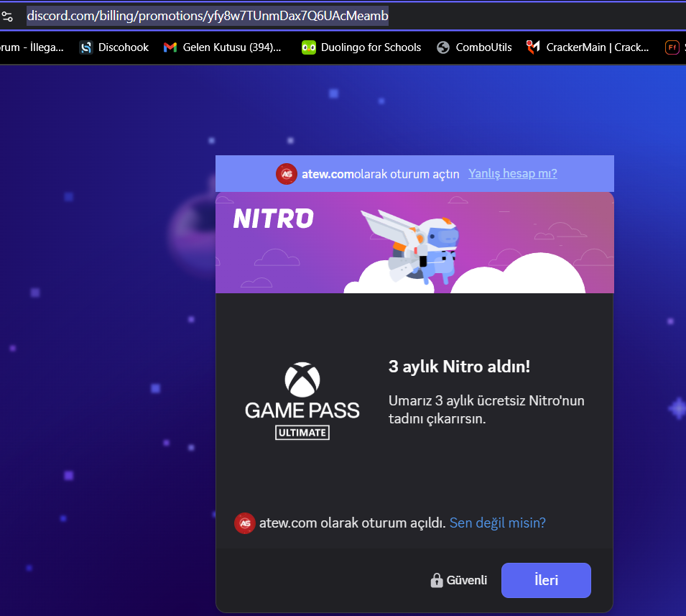686x616 pixels.
Task: Click the orange Ff bookmark icon
Action: (672, 47)
